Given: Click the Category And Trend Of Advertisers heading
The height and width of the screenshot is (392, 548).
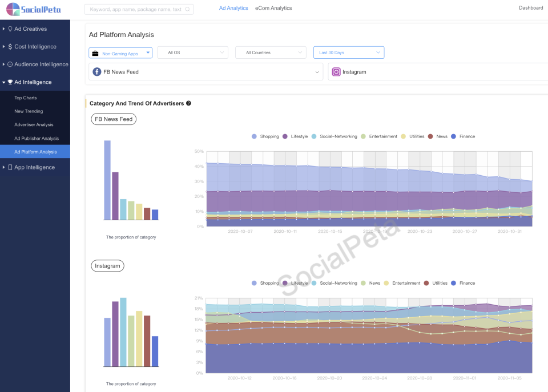Looking at the screenshot, I should point(136,103).
